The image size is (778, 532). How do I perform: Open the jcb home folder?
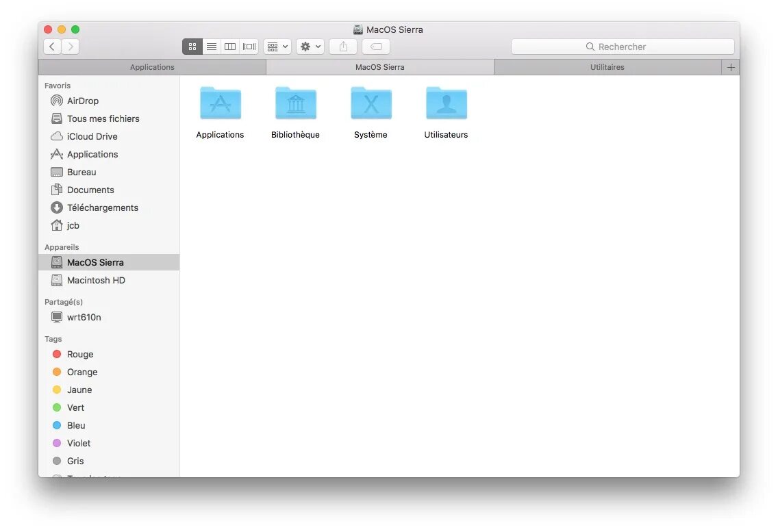109,226
